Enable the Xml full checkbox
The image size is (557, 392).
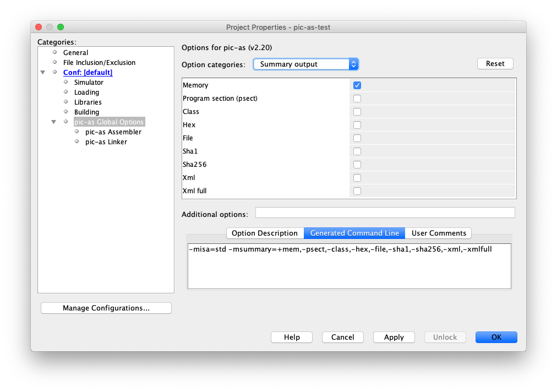357,191
